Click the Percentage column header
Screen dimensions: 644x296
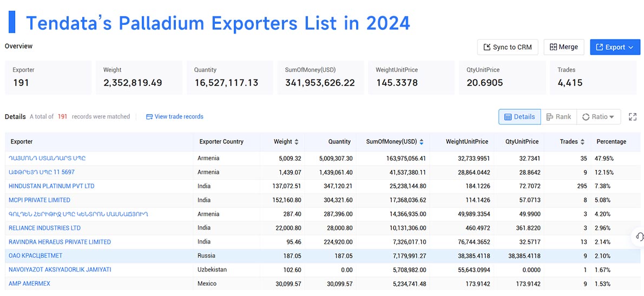pos(611,142)
